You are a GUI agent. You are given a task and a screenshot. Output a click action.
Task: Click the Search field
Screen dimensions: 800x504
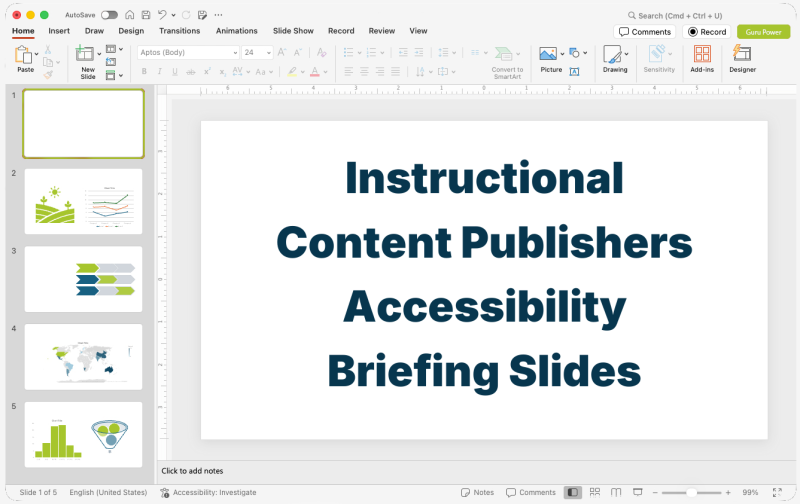point(674,16)
